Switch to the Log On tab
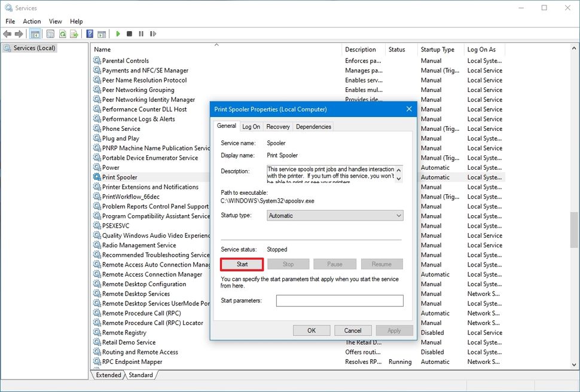This screenshot has width=580, height=392. tap(251, 126)
